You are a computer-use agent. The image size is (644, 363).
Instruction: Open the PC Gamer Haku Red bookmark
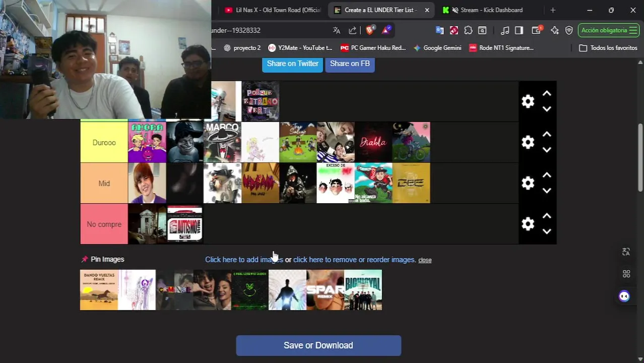coord(373,48)
